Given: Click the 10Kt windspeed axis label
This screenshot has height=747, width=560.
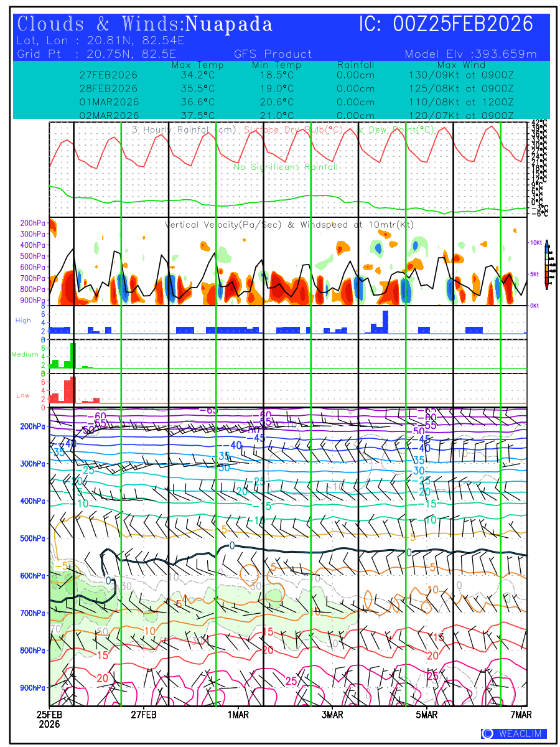Looking at the screenshot, I should 535,242.
